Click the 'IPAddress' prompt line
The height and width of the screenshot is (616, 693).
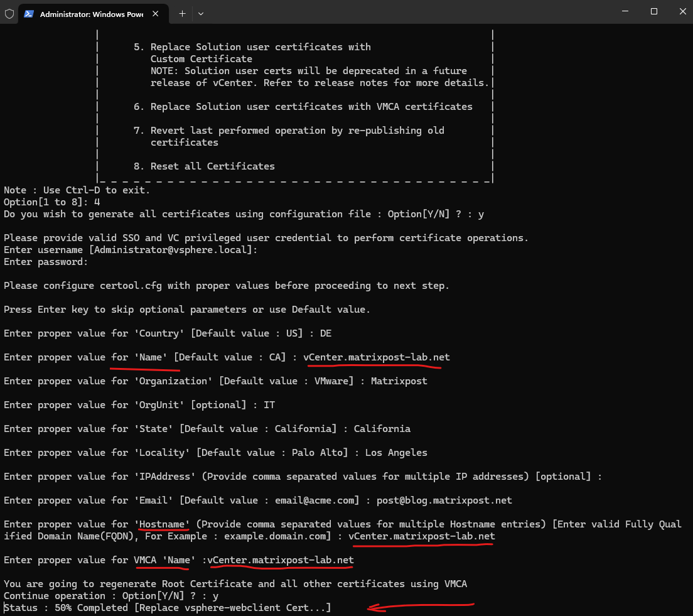pos(303,477)
